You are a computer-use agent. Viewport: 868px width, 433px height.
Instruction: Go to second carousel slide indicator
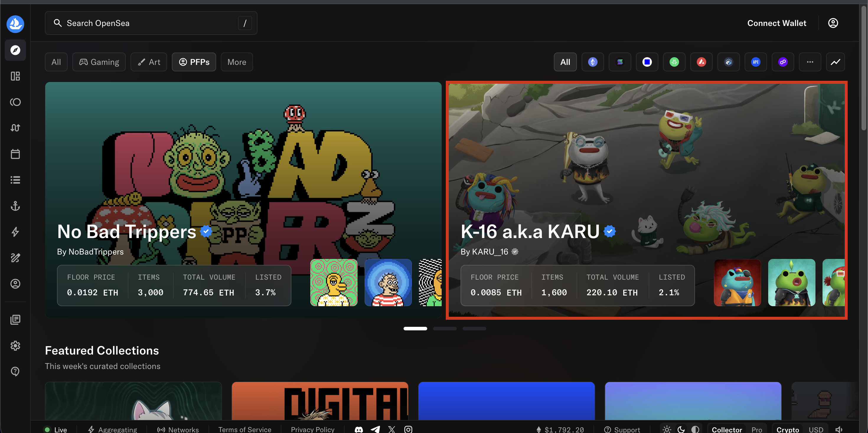(x=445, y=328)
